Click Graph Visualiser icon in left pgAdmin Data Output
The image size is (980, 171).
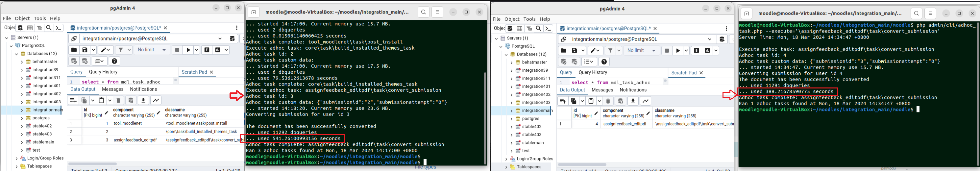tap(156, 100)
